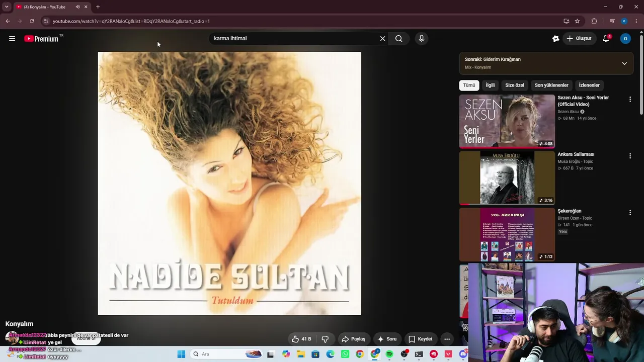
Task: Bookmark this page with the star
Action: [x=577, y=21]
